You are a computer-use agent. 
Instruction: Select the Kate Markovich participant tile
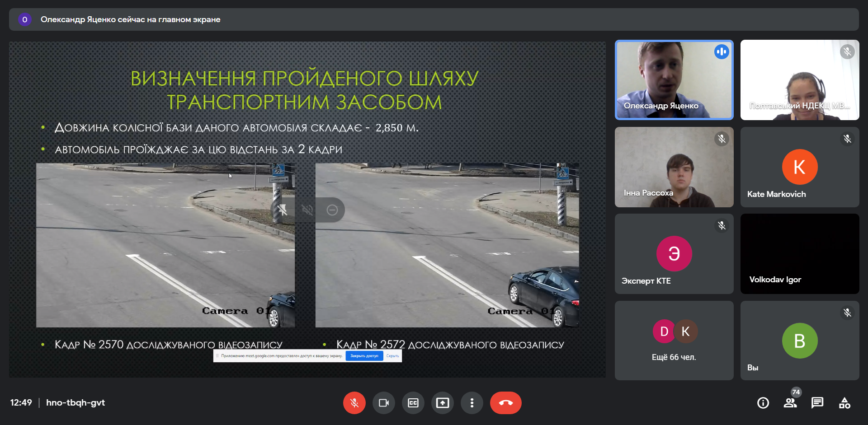799,167
